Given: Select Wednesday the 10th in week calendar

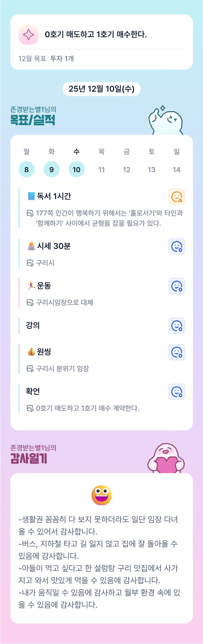Looking at the screenshot, I should click(x=76, y=170).
